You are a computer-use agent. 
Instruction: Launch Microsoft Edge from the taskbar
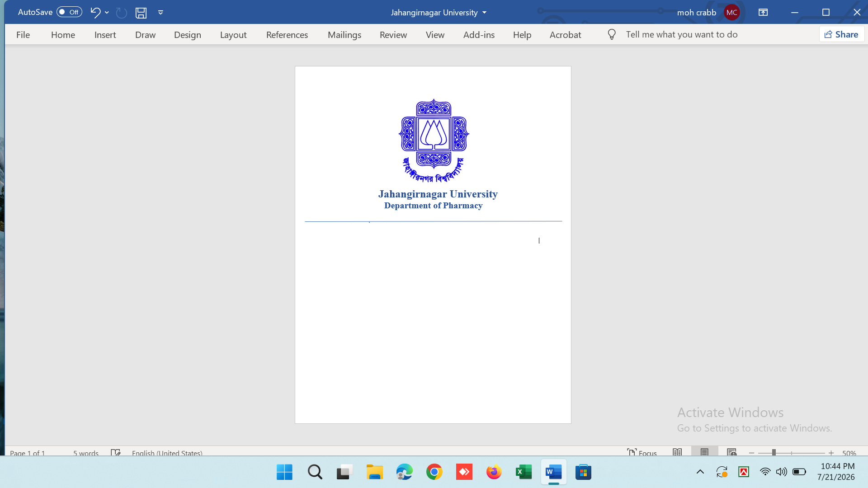pyautogui.click(x=404, y=472)
